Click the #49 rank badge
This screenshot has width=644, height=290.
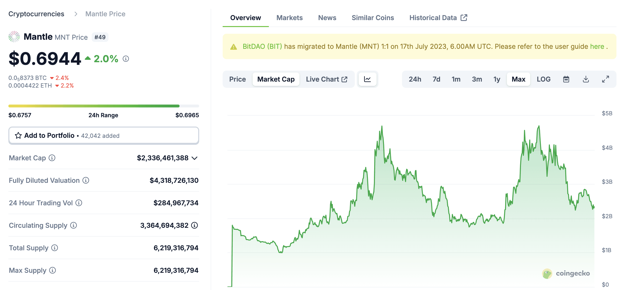coord(100,37)
